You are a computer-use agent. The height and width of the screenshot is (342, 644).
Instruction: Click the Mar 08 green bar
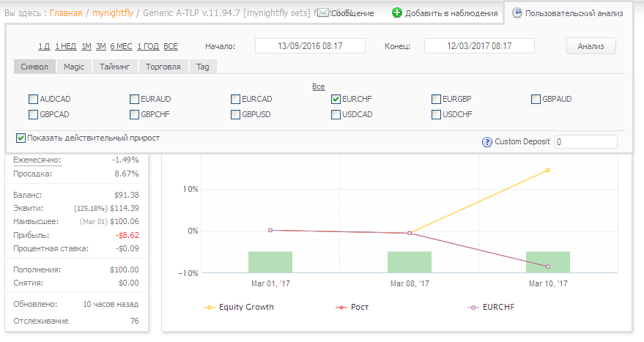[x=410, y=262]
